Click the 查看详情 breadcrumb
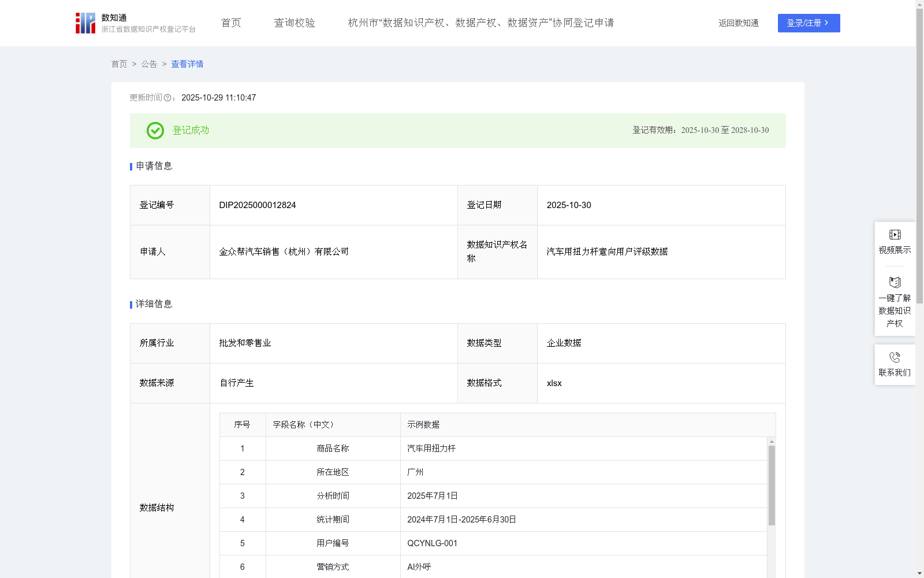The height and width of the screenshot is (578, 924). (187, 64)
